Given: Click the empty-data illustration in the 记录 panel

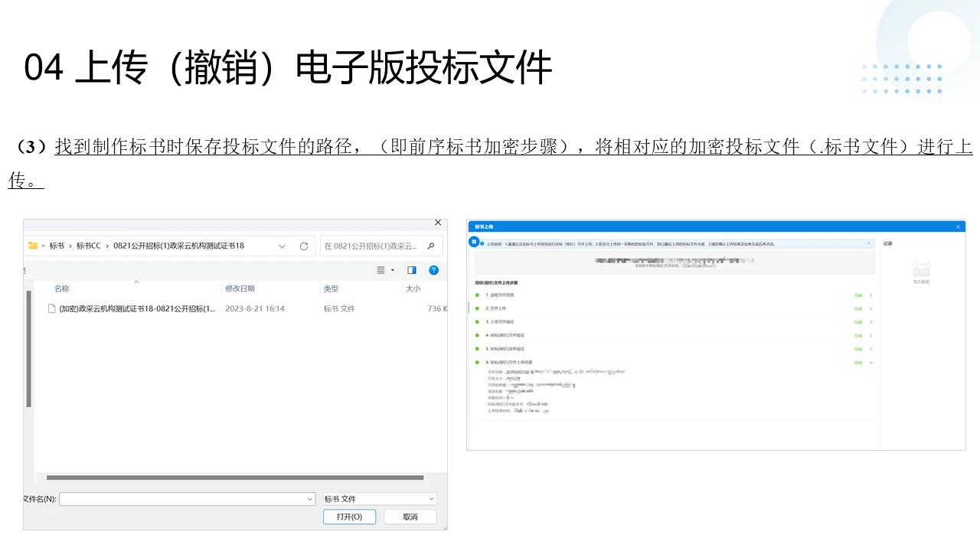Looking at the screenshot, I should pyautogui.click(x=921, y=268).
